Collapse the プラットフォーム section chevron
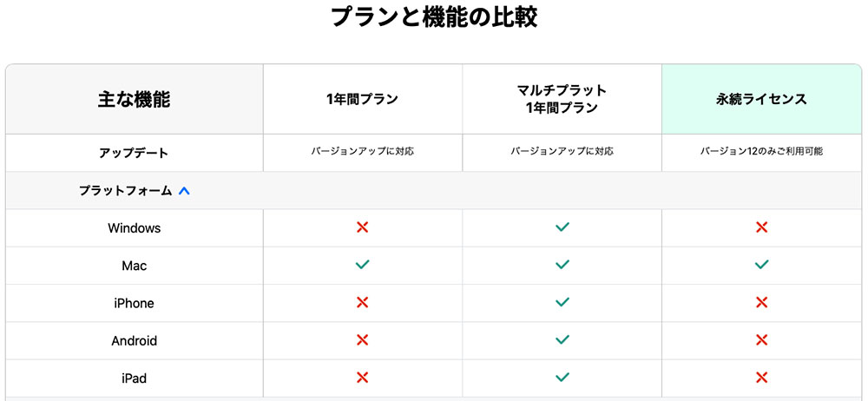Image resolution: width=868 pixels, height=401 pixels. tap(184, 191)
